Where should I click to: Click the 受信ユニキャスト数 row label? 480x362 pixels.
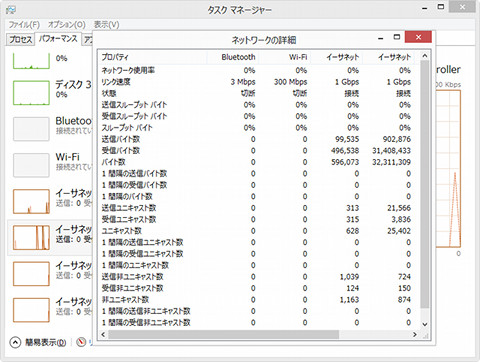point(129,219)
